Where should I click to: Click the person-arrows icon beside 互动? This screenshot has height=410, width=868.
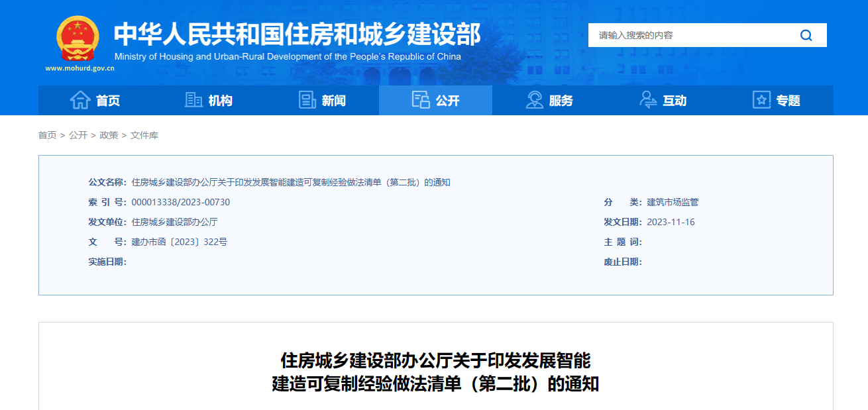648,100
